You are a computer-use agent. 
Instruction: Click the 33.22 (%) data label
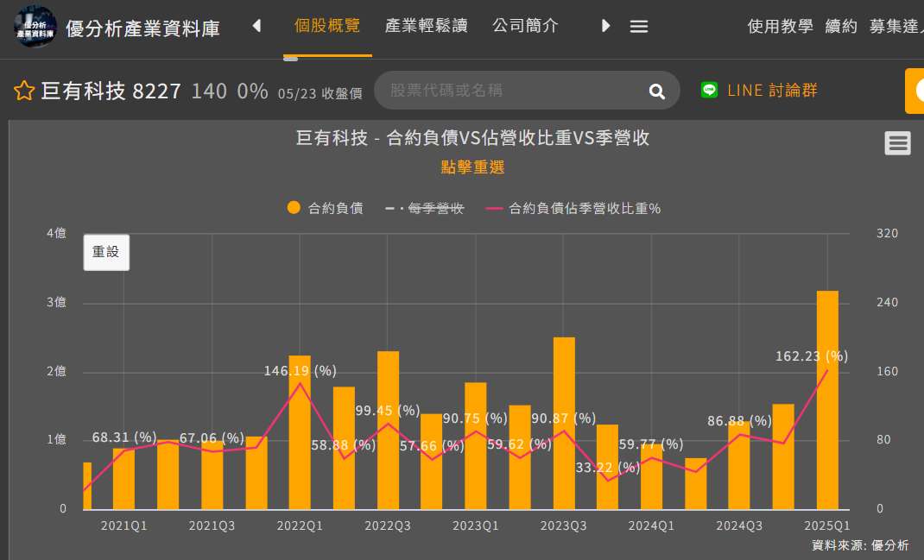click(608, 468)
